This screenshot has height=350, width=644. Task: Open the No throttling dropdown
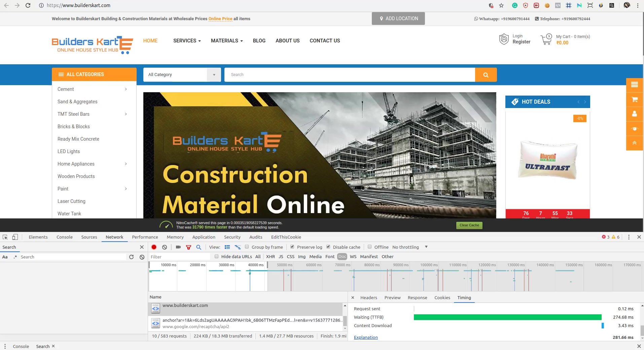pyautogui.click(x=410, y=247)
